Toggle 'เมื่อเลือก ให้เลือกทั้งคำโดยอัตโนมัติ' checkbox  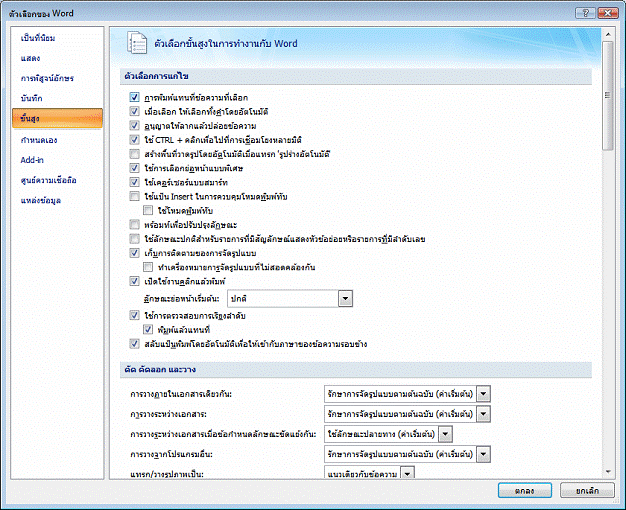[135, 111]
